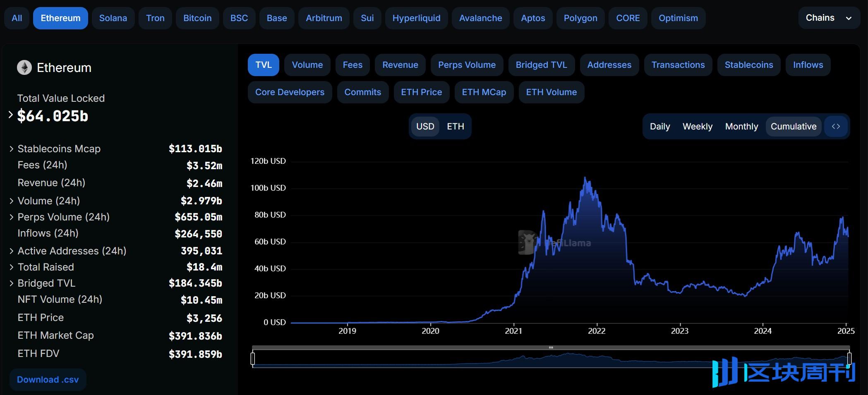Click the 2022 peak on TVL chart

point(585,178)
